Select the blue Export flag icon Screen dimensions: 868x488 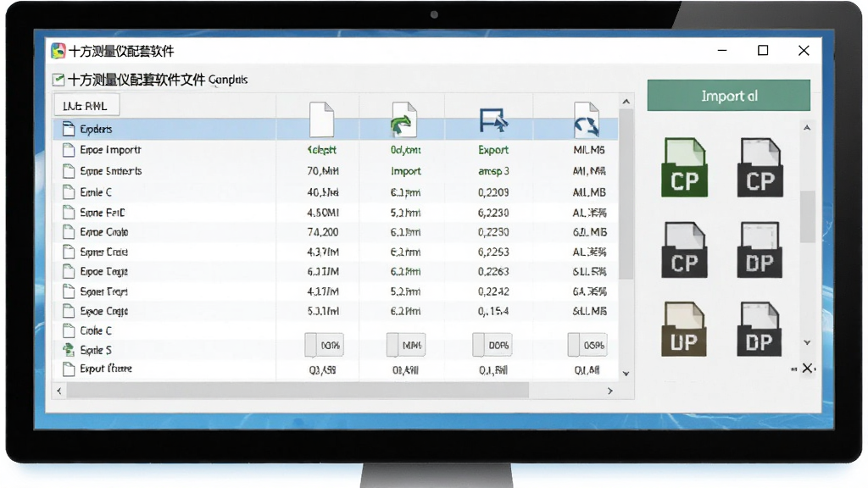[x=493, y=120]
